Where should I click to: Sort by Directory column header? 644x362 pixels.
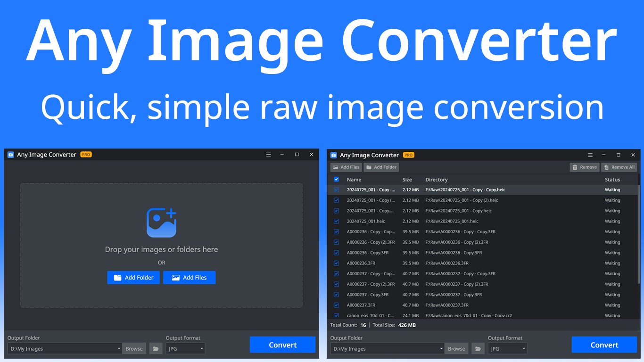pos(437,180)
